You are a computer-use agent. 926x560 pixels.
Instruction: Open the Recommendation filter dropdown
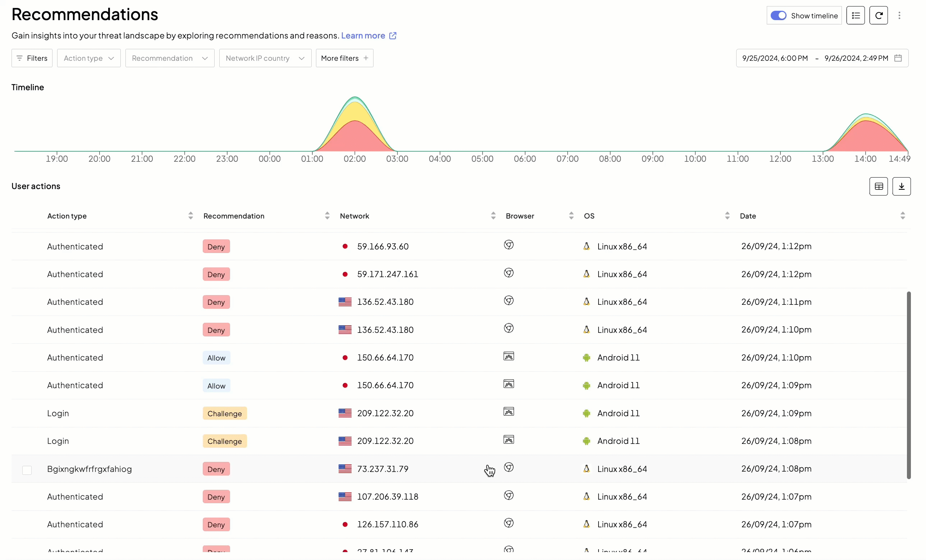[x=170, y=58]
